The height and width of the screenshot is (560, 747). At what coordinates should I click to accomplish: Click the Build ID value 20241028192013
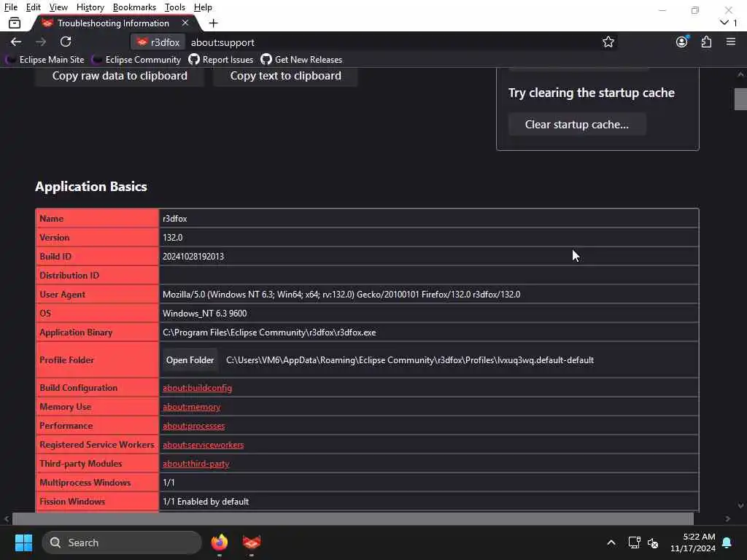pos(193,256)
